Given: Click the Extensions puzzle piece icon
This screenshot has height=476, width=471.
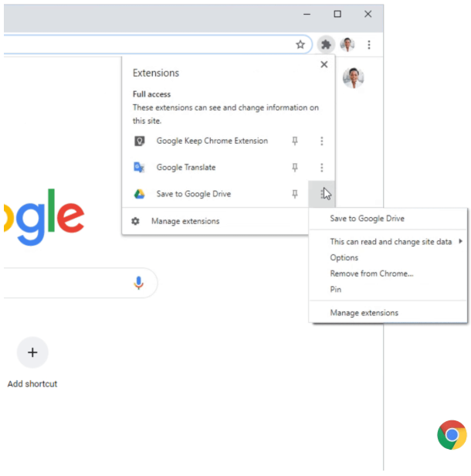Looking at the screenshot, I should [x=326, y=45].
